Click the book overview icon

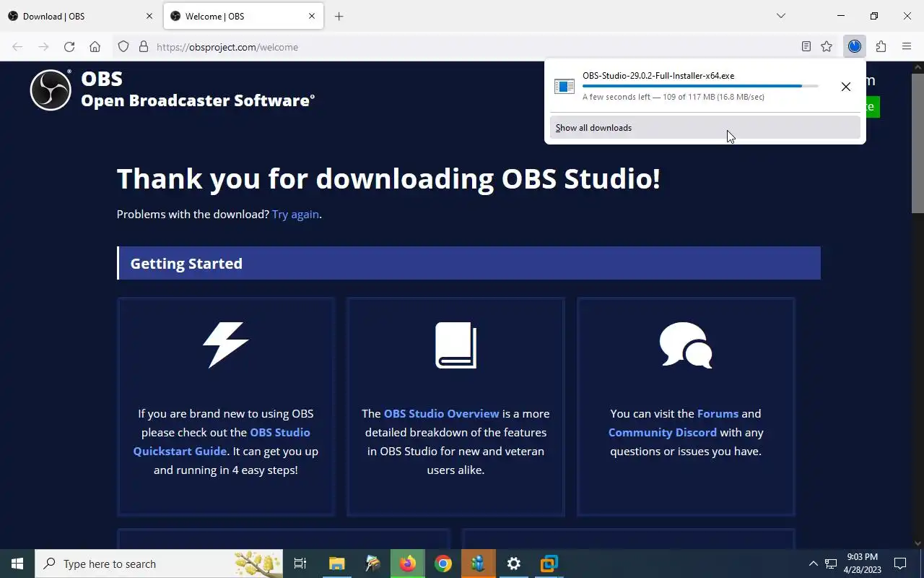456,345
